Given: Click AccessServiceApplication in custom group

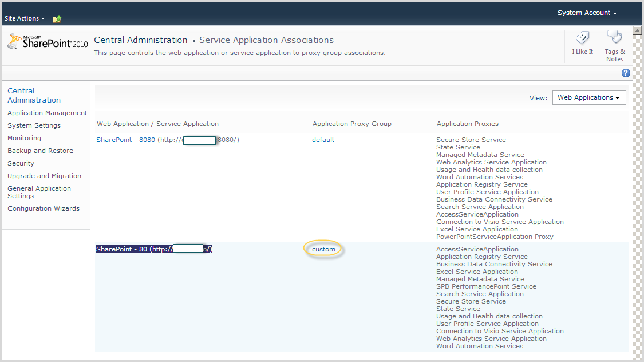Looking at the screenshot, I should pos(477,249).
